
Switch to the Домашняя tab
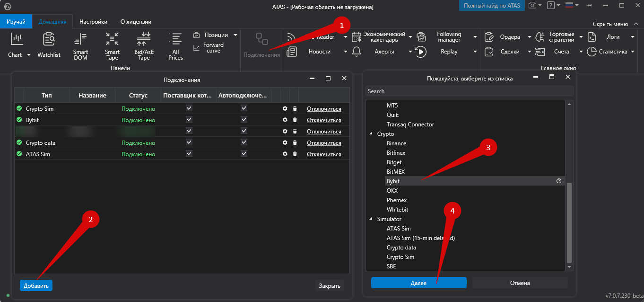click(52, 22)
